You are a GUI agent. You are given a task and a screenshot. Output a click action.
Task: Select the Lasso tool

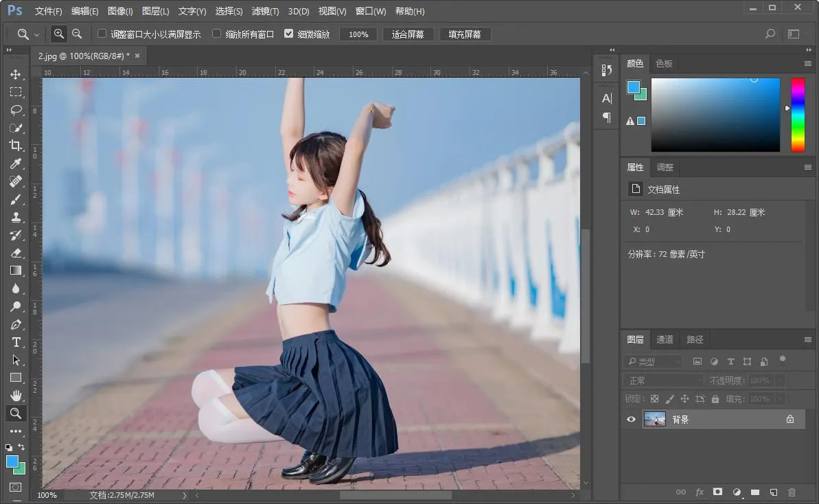(16, 110)
